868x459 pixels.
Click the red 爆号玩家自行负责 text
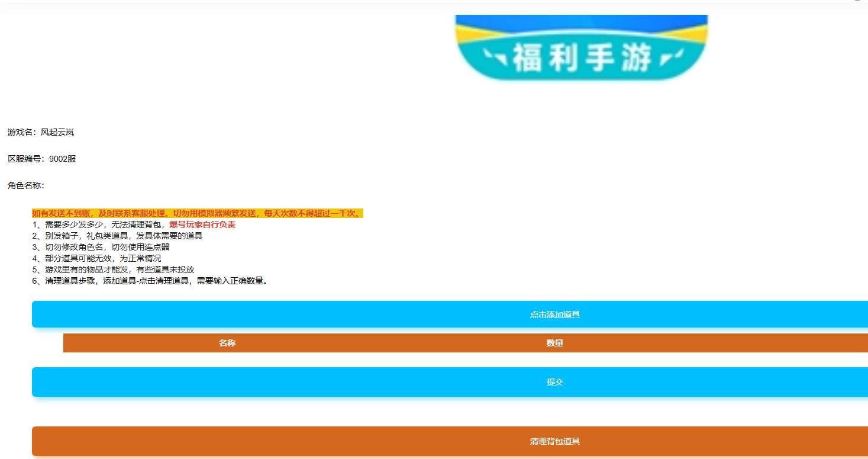point(202,224)
